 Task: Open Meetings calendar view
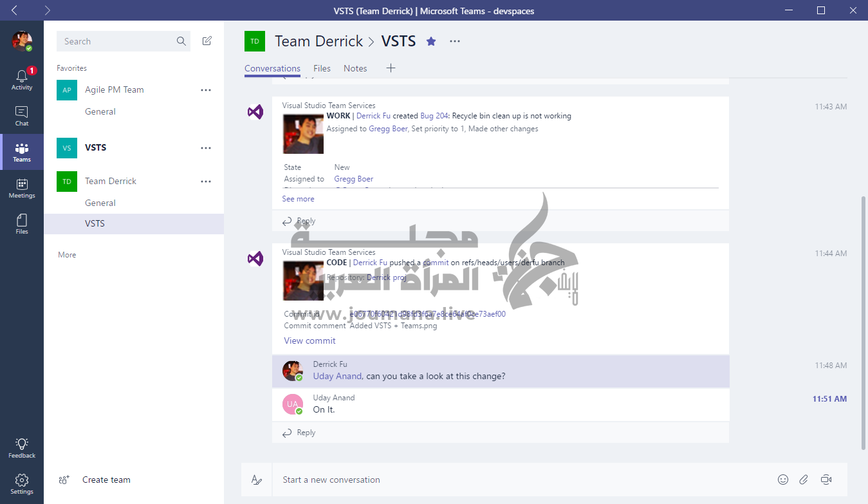point(22,189)
